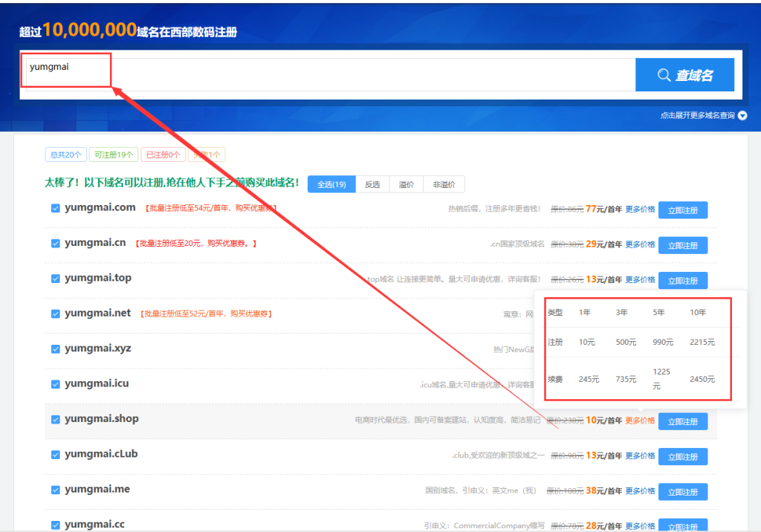Screen dimensions: 761x532
Task: Switch to the 反选 tab
Action: click(372, 184)
